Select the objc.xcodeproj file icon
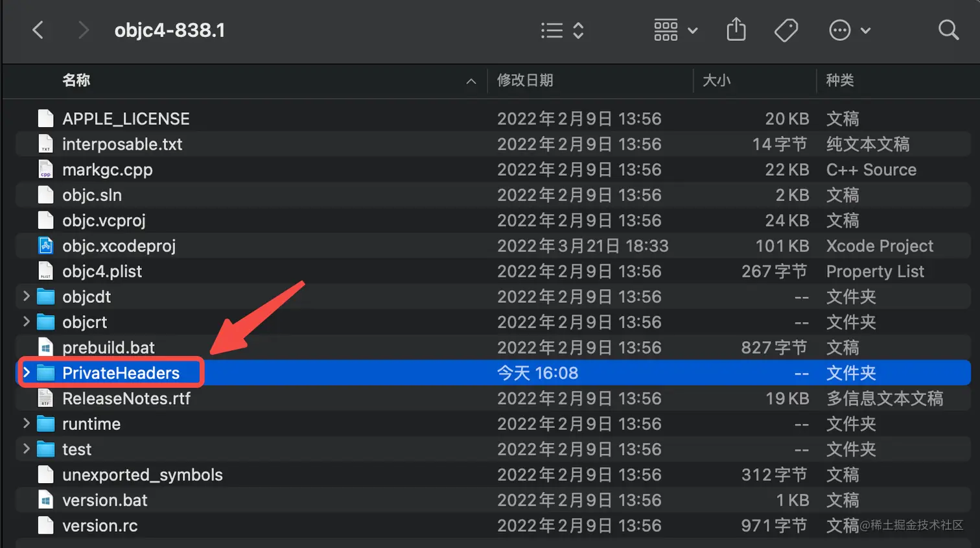This screenshot has width=980, height=548. [x=45, y=246]
